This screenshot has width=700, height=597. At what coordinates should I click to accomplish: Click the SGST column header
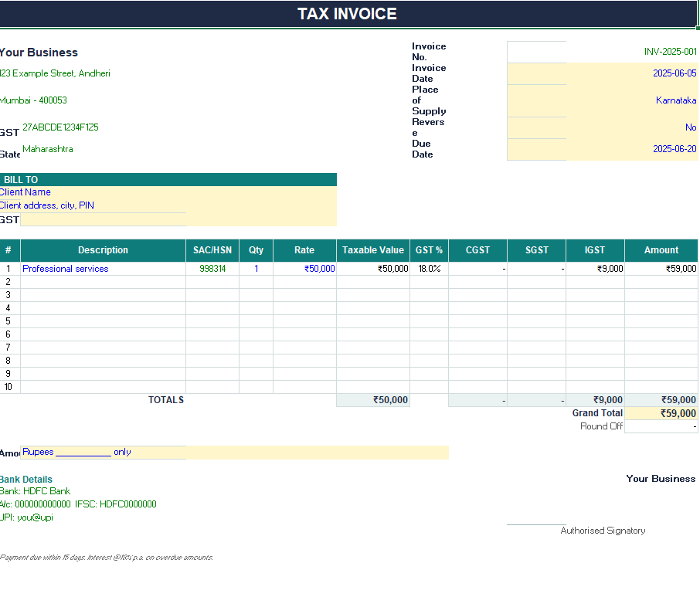[x=537, y=250]
